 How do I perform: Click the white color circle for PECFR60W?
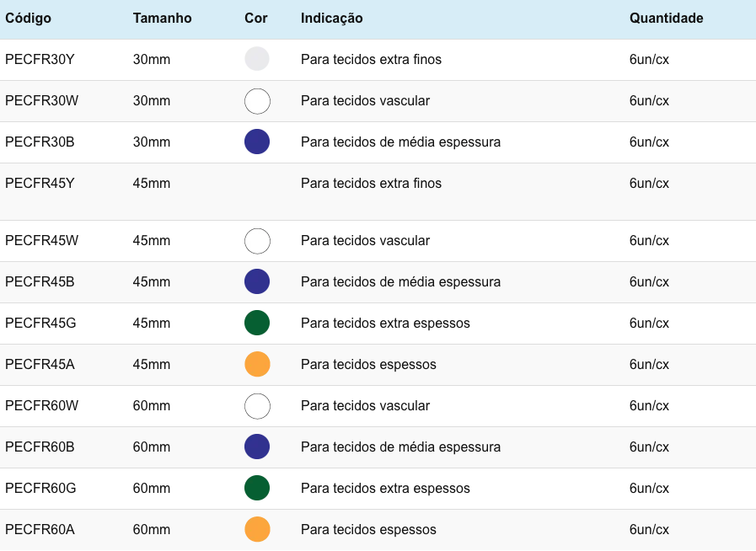257,406
